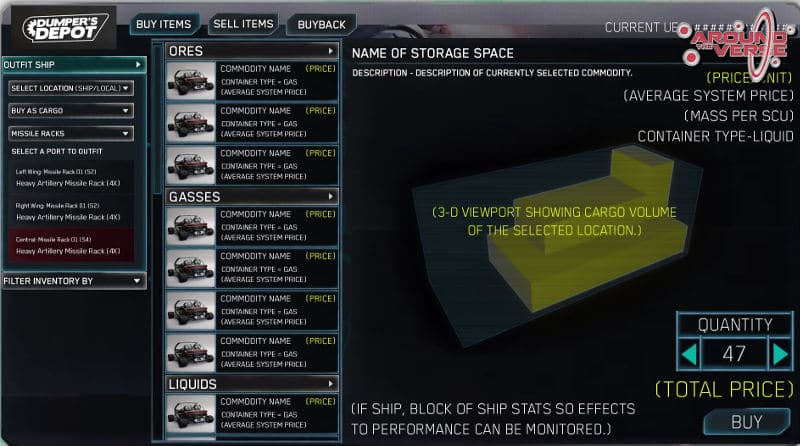Select commodity thumbnail under Liquids

tap(191, 413)
